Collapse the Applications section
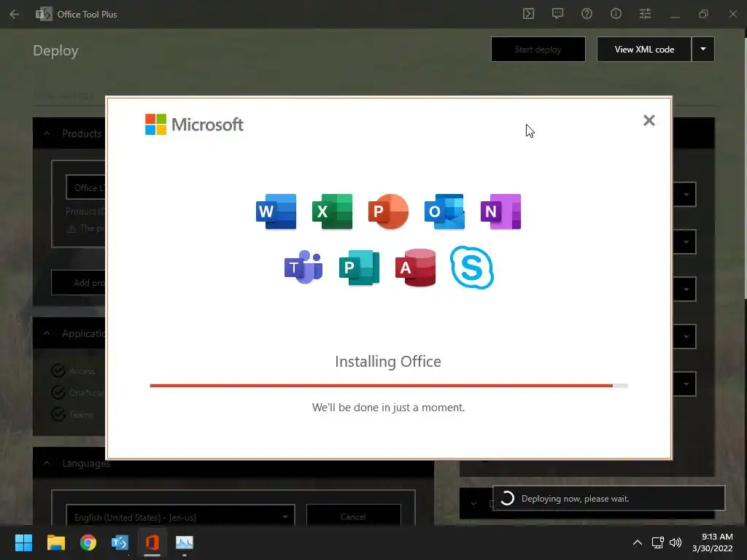Viewport: 747px width, 560px height. (x=47, y=333)
